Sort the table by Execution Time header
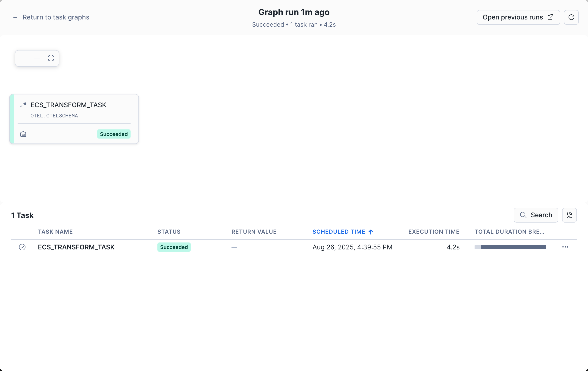The height and width of the screenshot is (371, 588). coord(434,232)
